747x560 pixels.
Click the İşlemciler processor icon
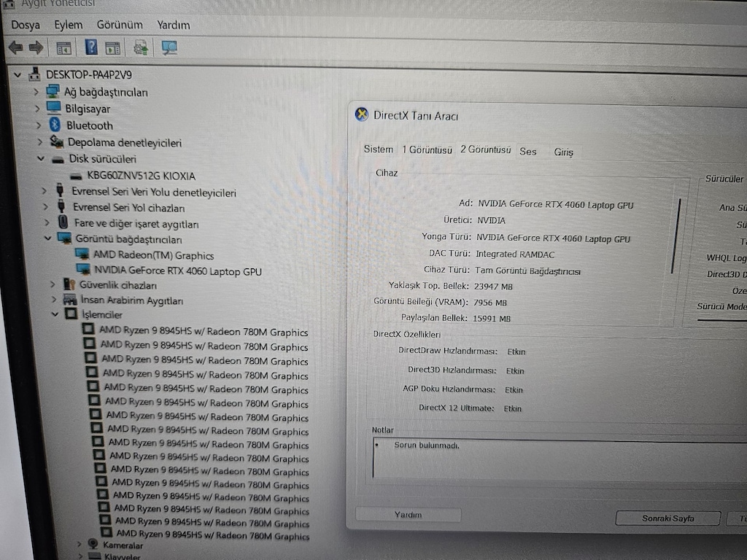pos(71,314)
